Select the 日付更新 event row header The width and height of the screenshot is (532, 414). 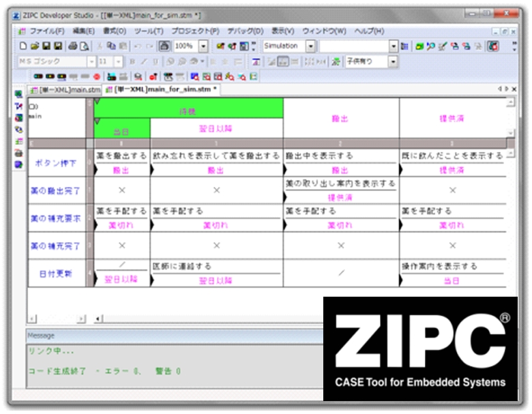(x=56, y=273)
